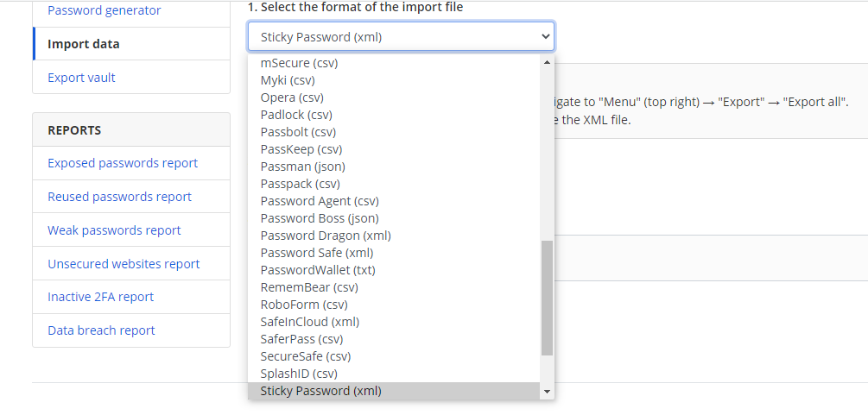
Task: Select SafeInCloud (xml) format
Action: (309, 322)
